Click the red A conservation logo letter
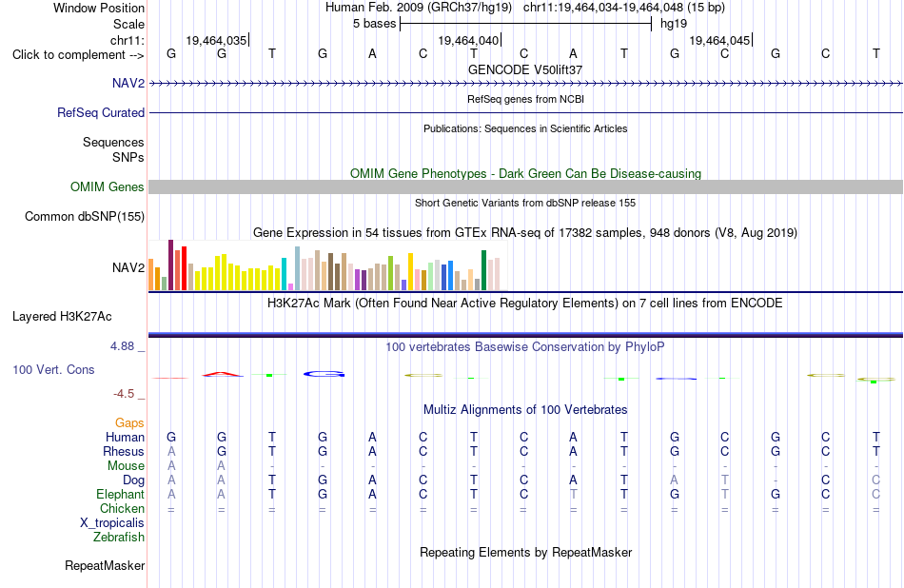This screenshot has height=588, width=904. 223,374
